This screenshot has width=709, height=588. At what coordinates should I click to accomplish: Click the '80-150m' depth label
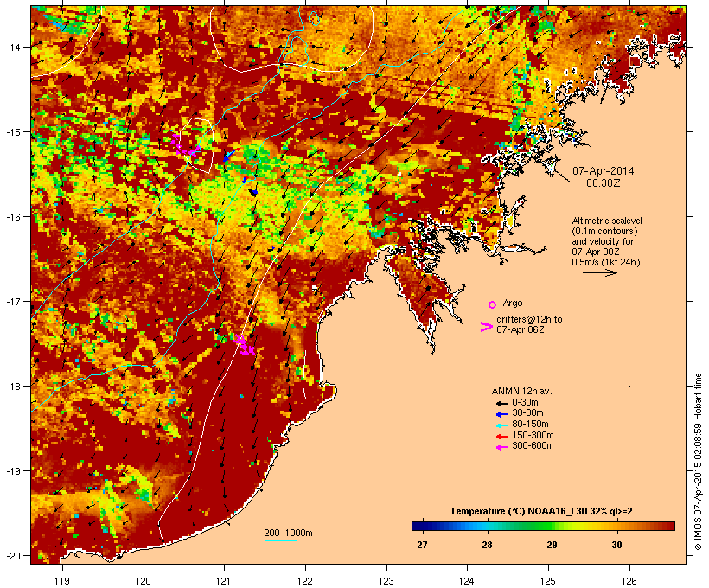coord(530,425)
